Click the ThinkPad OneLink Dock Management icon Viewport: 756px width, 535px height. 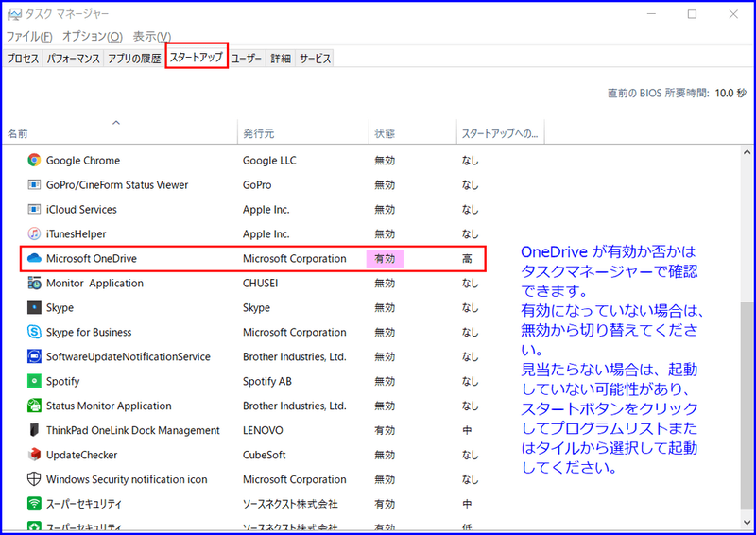pos(34,430)
